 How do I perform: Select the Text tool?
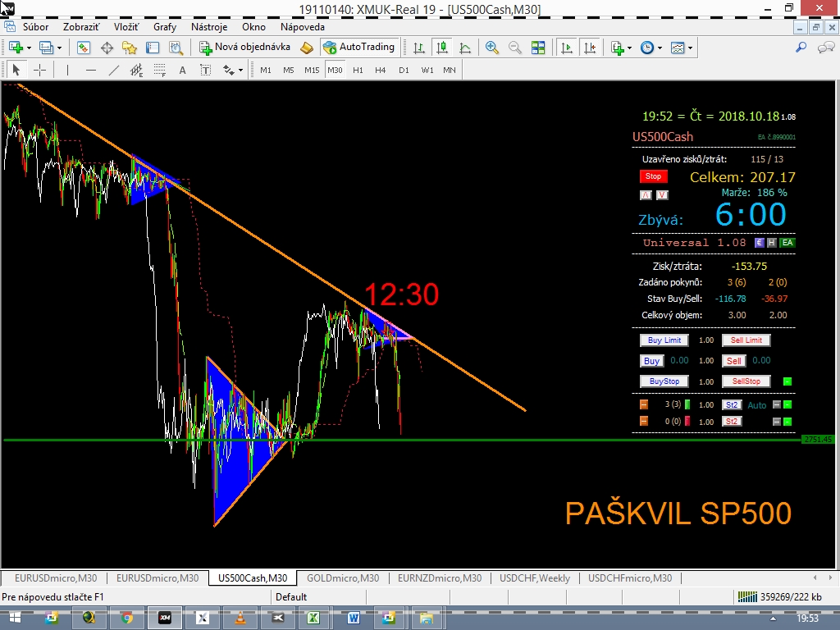(x=183, y=71)
